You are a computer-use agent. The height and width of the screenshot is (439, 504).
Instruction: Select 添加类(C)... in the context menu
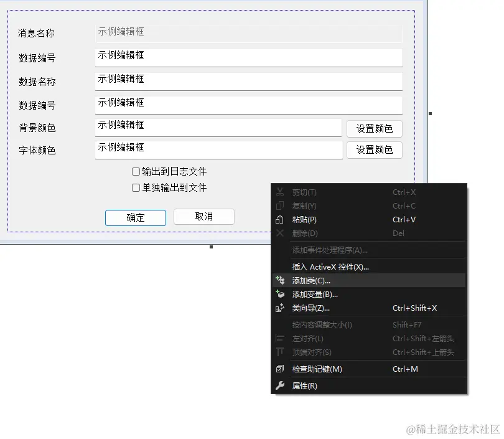pyautogui.click(x=369, y=280)
